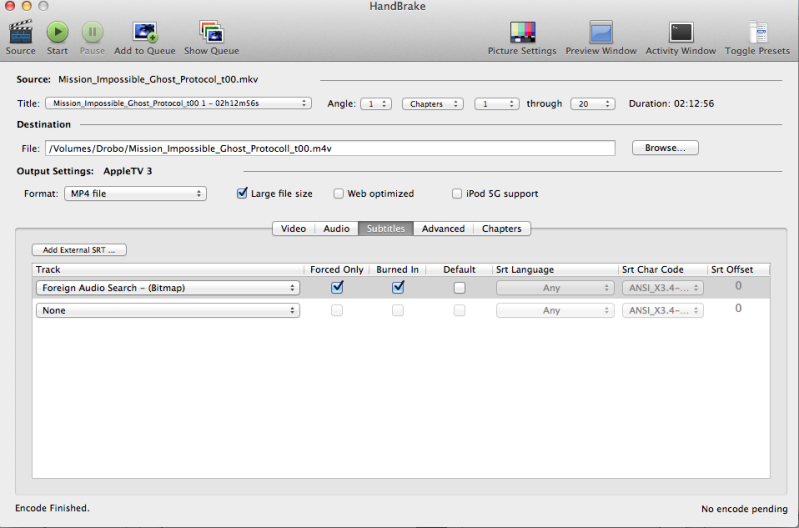799x528 pixels.
Task: Click the Burned In column header
Action: tap(397, 270)
